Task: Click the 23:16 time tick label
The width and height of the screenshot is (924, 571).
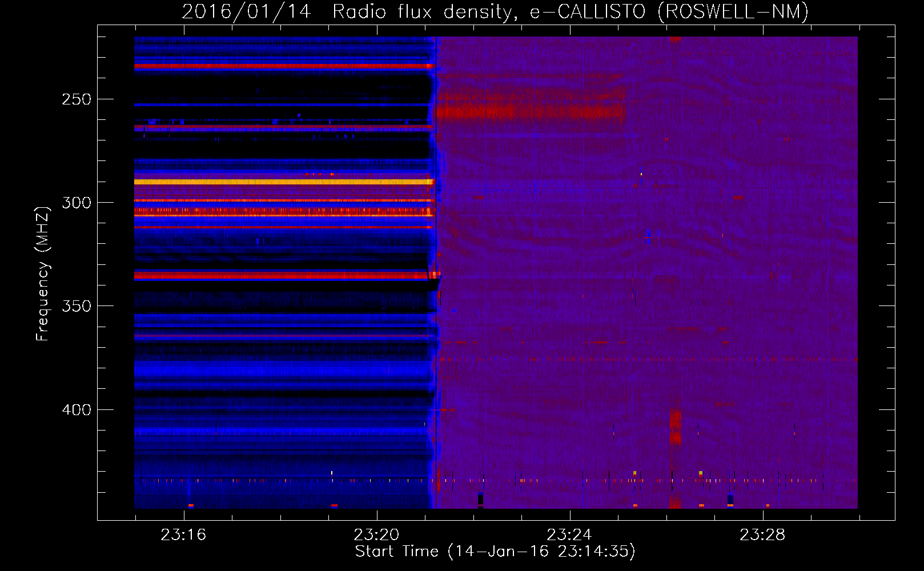Action: click(183, 535)
